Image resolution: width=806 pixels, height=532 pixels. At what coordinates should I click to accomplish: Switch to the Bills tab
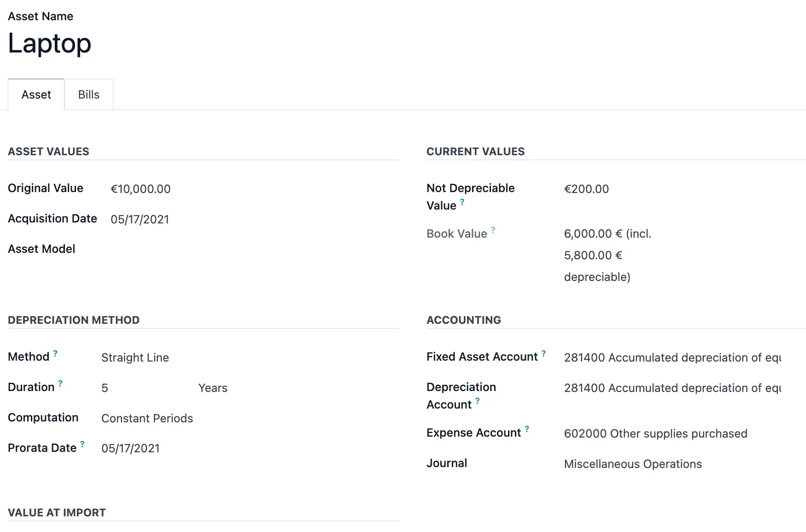click(x=89, y=94)
